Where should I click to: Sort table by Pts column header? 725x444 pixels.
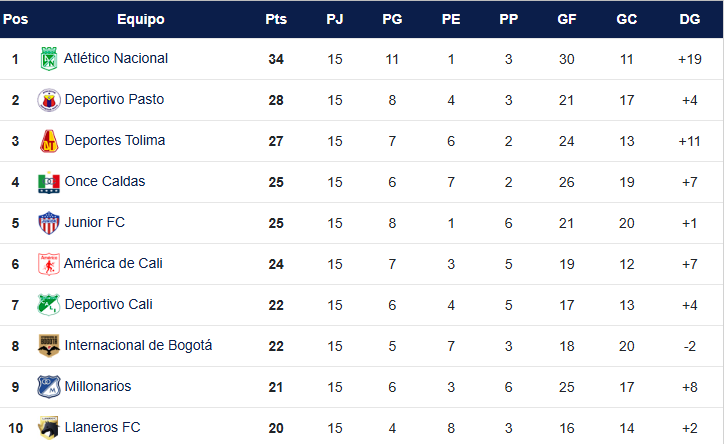pos(276,19)
